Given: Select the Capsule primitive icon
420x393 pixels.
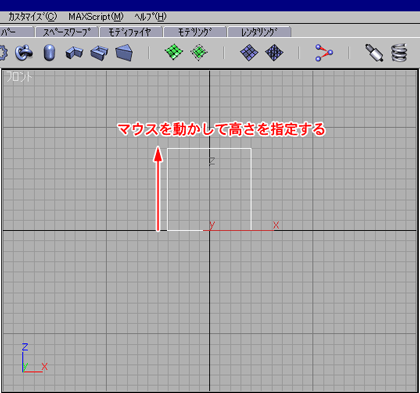Looking at the screenshot, I should pos(49,53).
